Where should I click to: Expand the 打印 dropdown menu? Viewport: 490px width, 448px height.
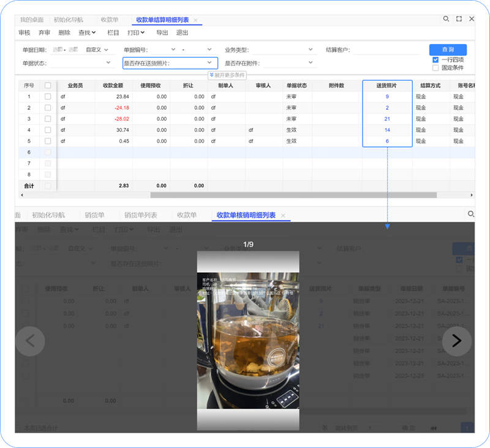point(136,32)
